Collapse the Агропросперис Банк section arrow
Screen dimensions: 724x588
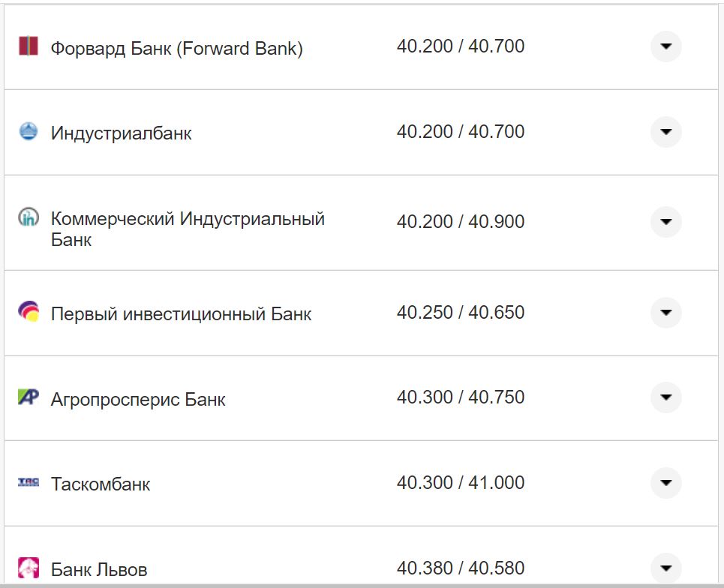pyautogui.click(x=665, y=397)
